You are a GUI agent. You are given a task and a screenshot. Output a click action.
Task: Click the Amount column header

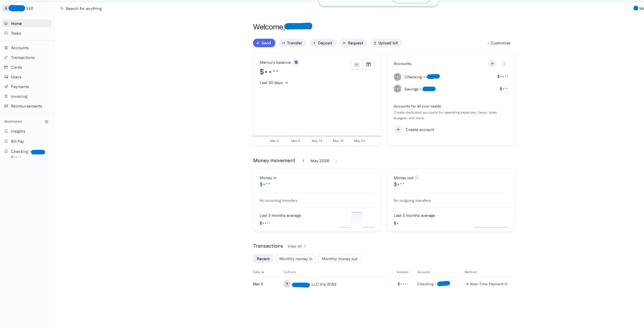tap(402, 272)
